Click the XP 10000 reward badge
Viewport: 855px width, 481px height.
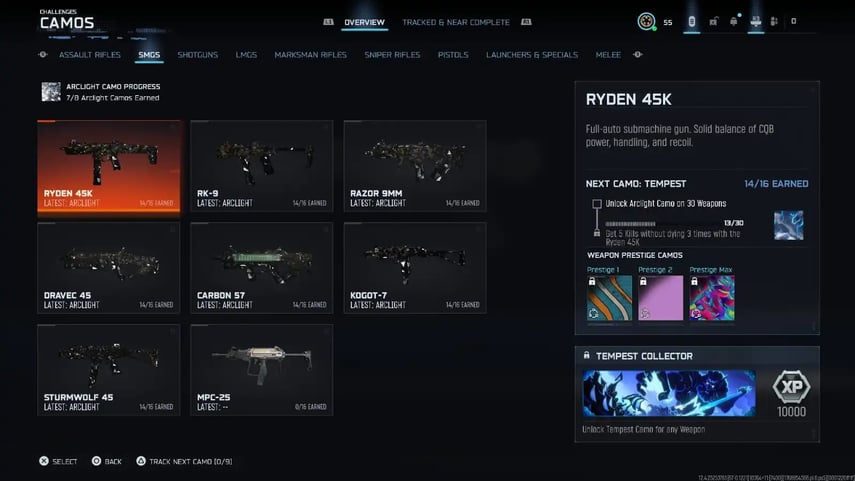coord(791,393)
